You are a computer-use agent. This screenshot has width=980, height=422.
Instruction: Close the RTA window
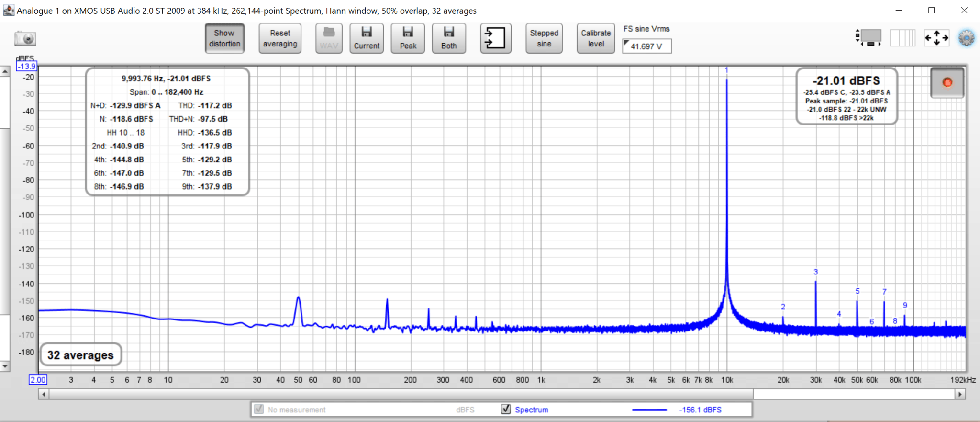coord(964,10)
